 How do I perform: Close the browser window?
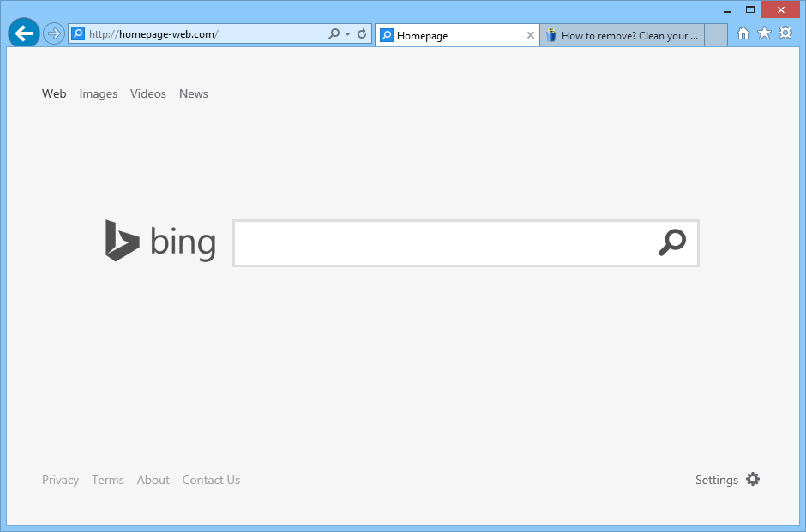[x=781, y=10]
